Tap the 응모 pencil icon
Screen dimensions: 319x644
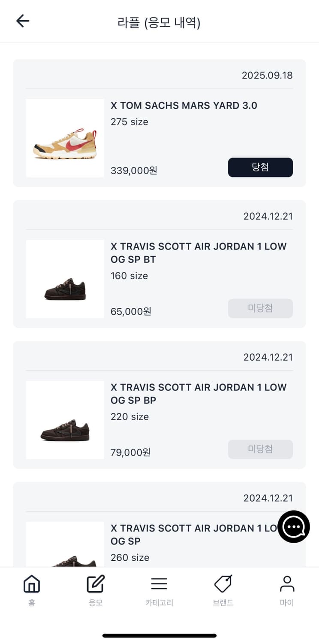(x=96, y=584)
